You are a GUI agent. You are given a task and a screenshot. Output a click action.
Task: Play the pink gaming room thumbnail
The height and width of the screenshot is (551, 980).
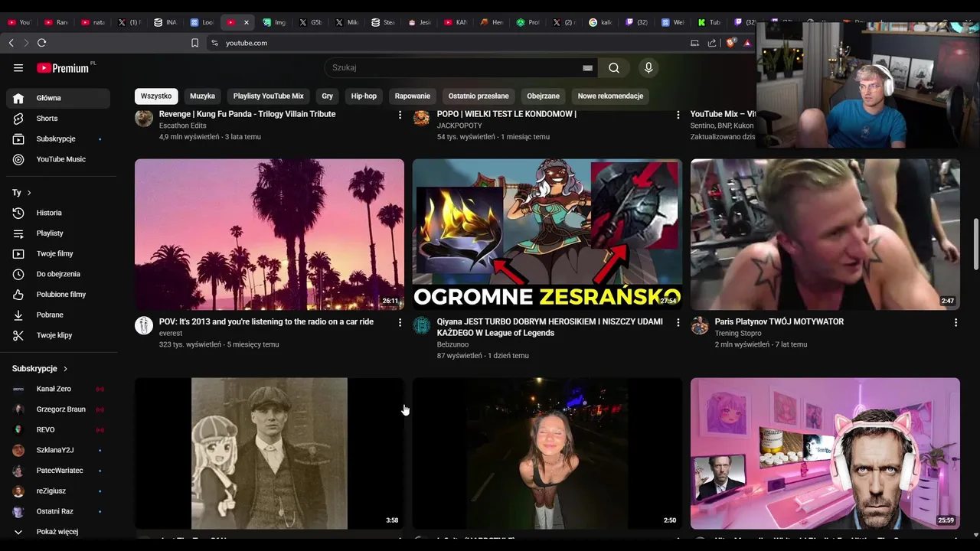point(825,453)
